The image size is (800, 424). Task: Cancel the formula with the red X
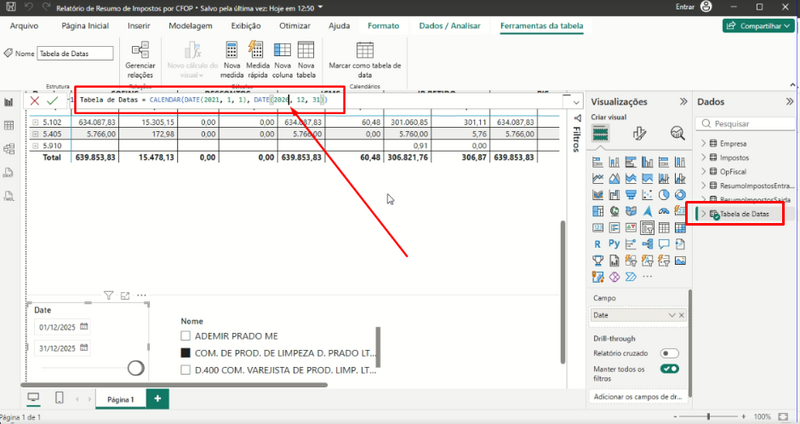(x=35, y=101)
